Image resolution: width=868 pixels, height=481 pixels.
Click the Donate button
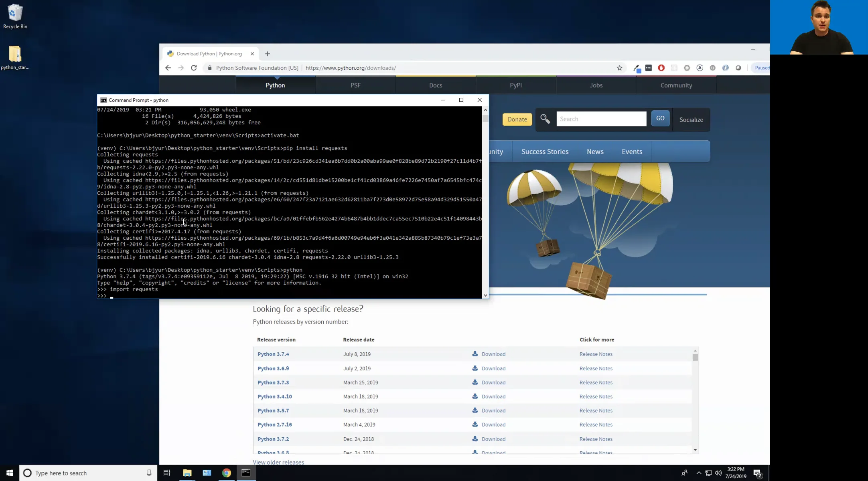click(x=517, y=119)
